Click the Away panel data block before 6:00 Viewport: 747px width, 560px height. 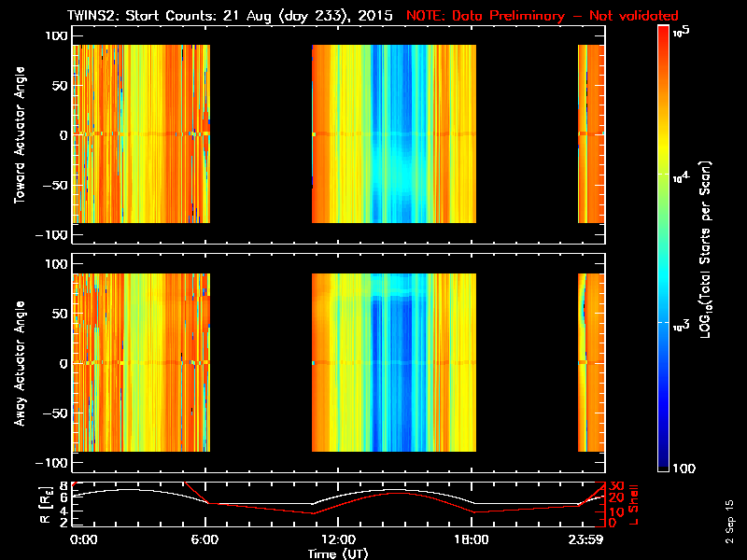pyautogui.click(x=141, y=362)
